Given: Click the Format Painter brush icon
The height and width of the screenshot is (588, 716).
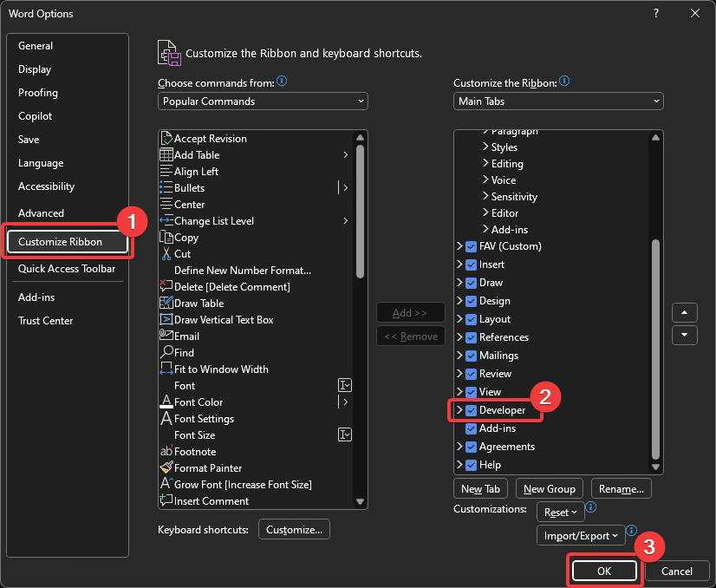Looking at the screenshot, I should (166, 467).
